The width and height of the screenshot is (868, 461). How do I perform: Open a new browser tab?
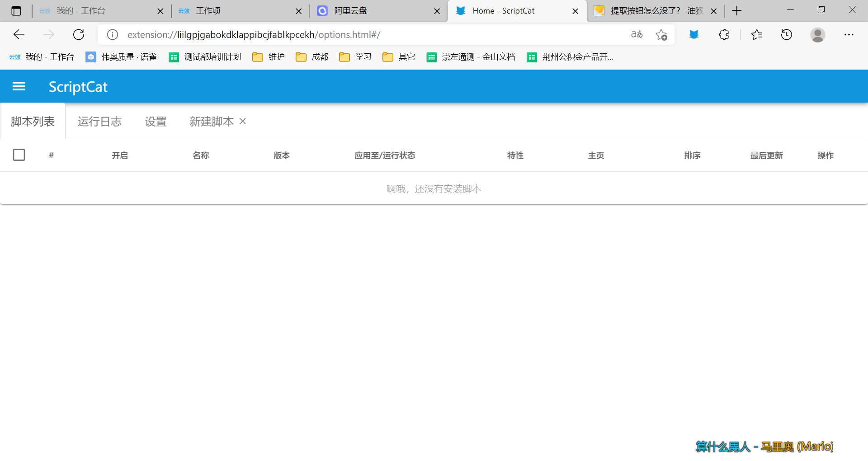[x=737, y=11]
